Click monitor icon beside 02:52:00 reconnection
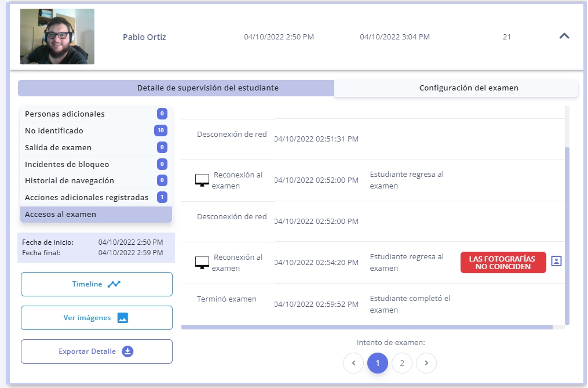 (x=202, y=180)
